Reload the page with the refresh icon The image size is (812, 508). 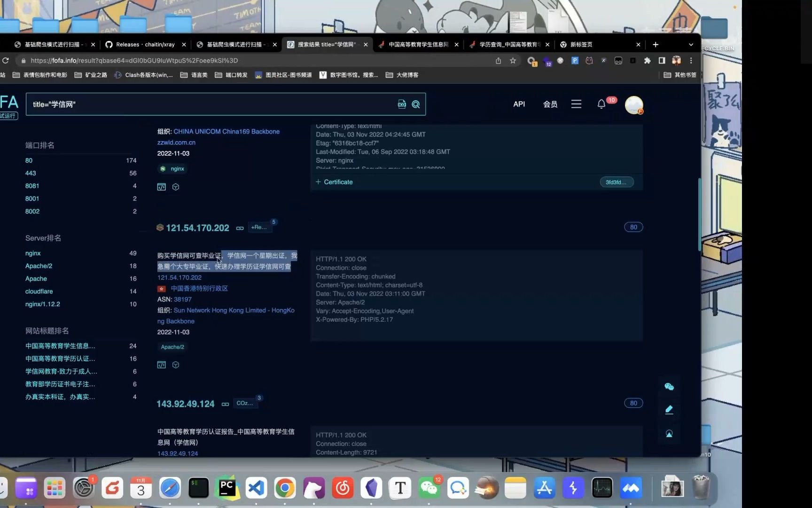tap(6, 61)
